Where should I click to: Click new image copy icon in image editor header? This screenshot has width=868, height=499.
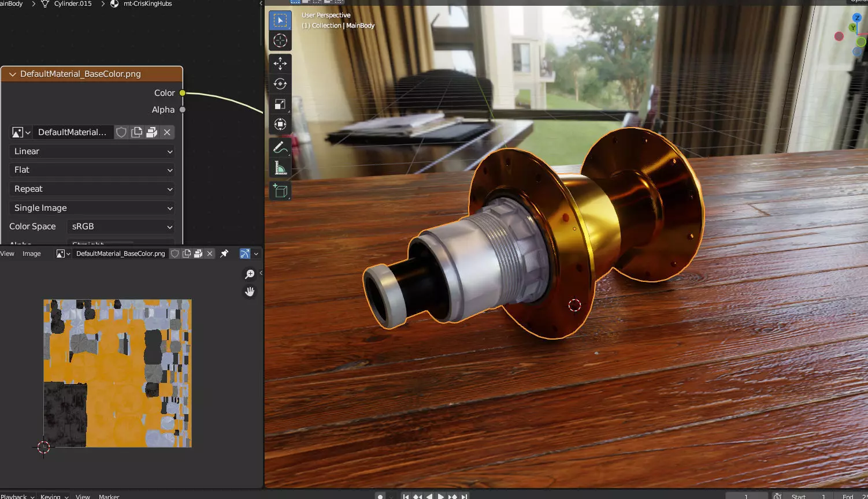(187, 254)
